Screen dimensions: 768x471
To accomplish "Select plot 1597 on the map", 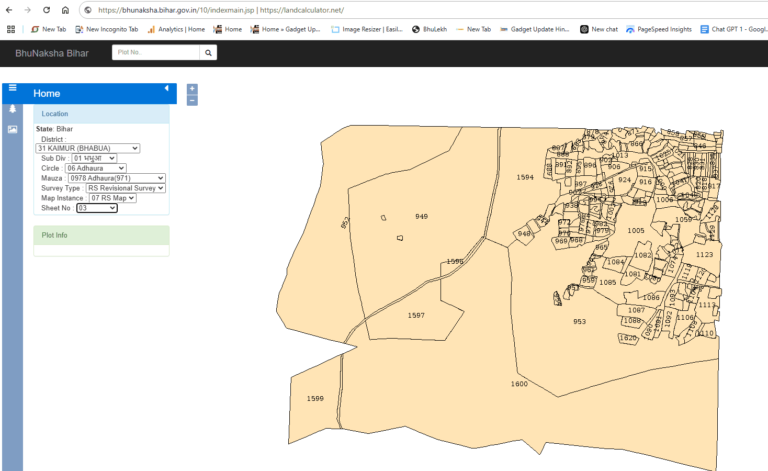I will [x=416, y=315].
